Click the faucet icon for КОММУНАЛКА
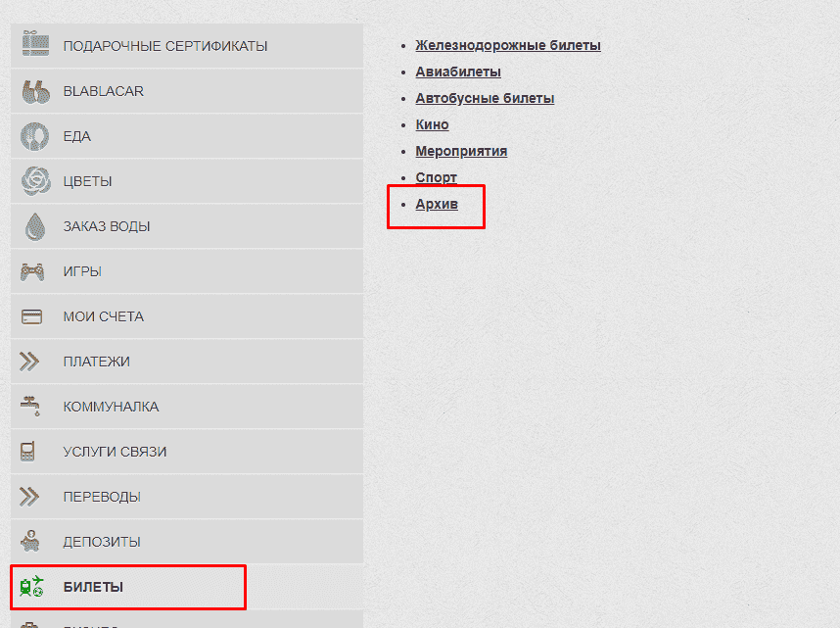 [30, 406]
